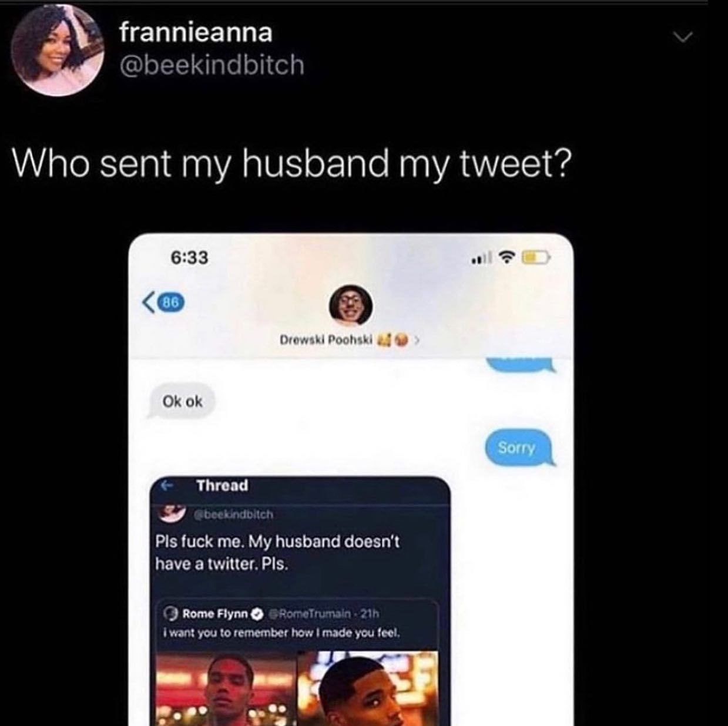Select the blue 'Sorry' message bubble
This screenshot has width=728, height=726.
[518, 448]
